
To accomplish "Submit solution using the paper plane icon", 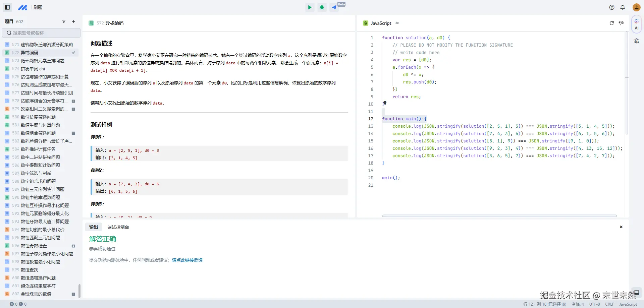I will pos(334,7).
